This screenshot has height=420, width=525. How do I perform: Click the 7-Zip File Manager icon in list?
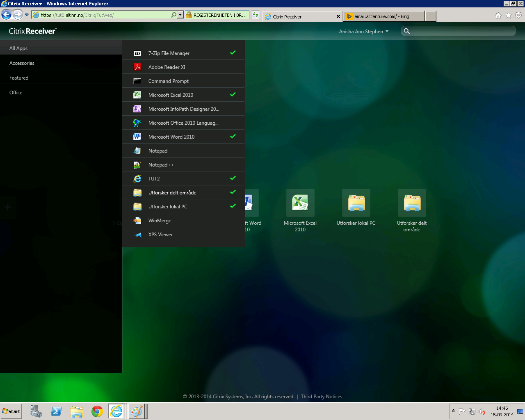point(137,53)
